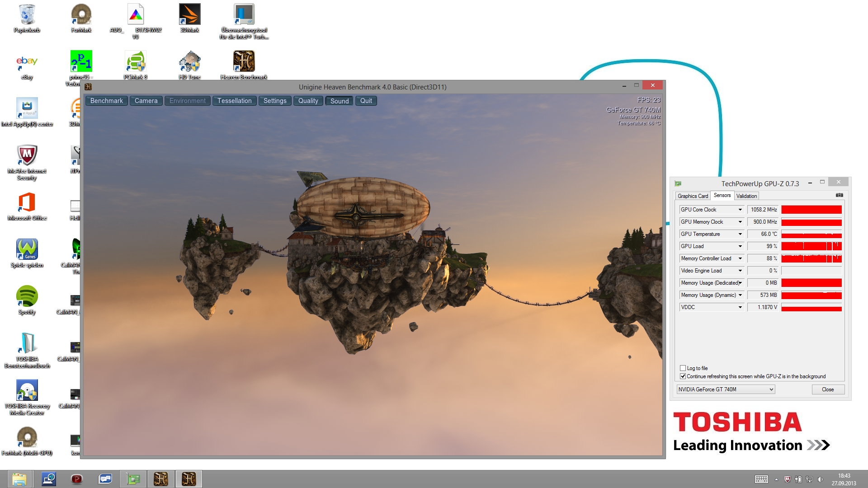Select the Sensors tab in GPU-Z
This screenshot has height=488, width=868.
pyautogui.click(x=722, y=195)
